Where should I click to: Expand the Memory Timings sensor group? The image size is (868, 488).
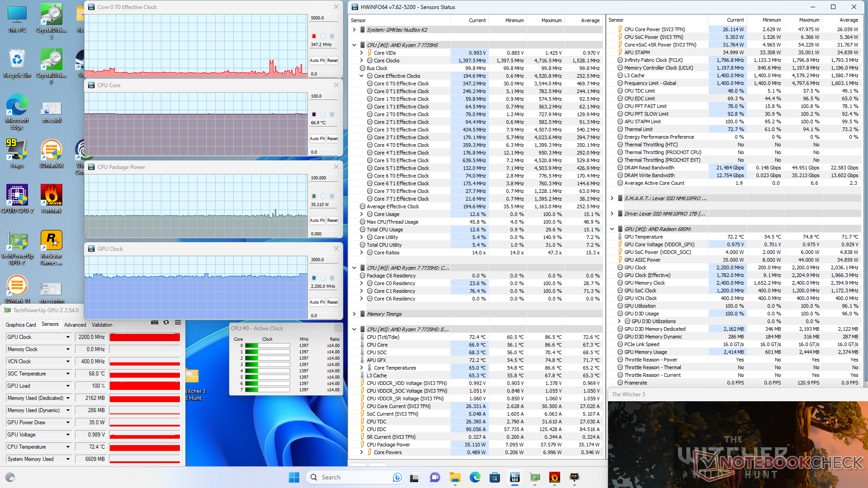(x=354, y=314)
